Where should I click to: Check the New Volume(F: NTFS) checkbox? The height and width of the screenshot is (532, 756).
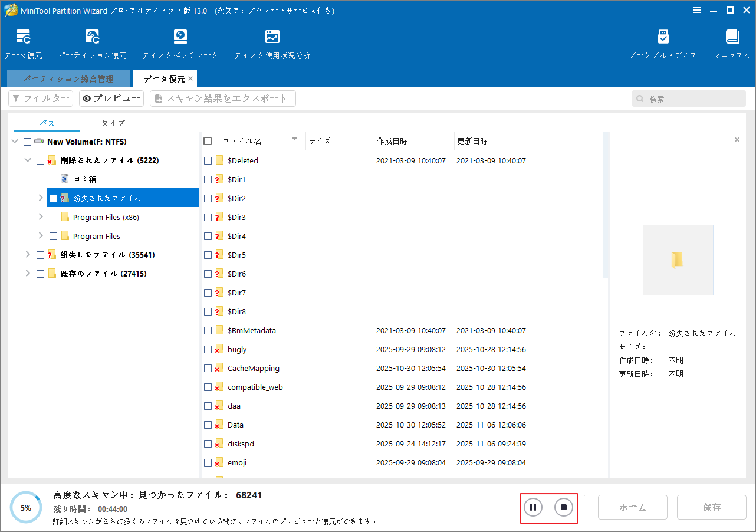tap(26, 141)
